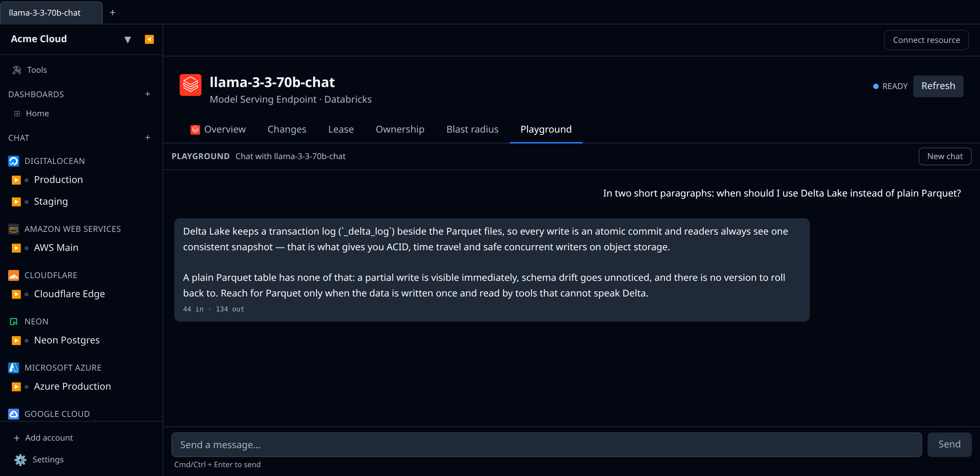Click the DigitalOcean provider icon

pyautogui.click(x=14, y=161)
